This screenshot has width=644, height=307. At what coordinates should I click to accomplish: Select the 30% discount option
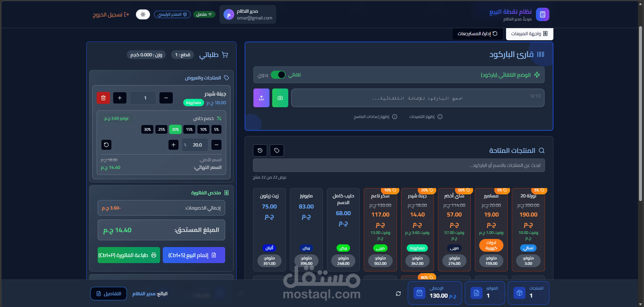[147, 129]
